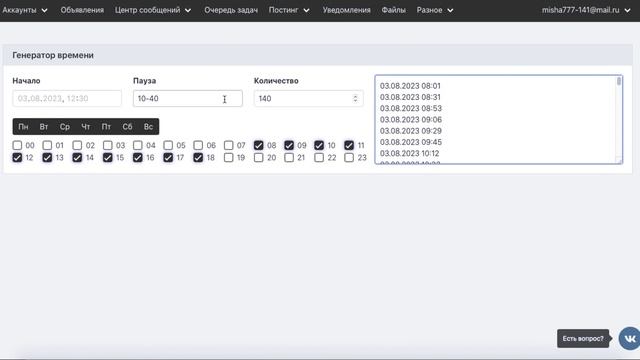Disable the hour 13 checkbox
Viewport: 640px width, 360px height.
tap(47, 158)
